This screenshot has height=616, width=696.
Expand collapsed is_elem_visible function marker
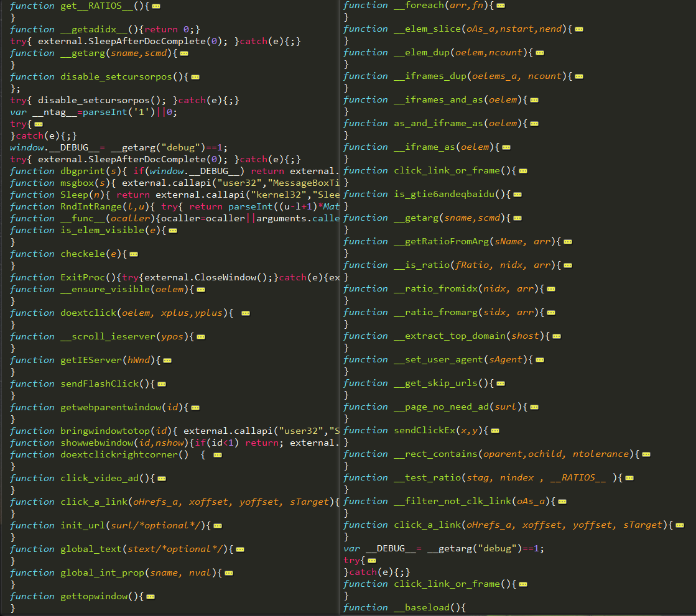click(x=173, y=231)
